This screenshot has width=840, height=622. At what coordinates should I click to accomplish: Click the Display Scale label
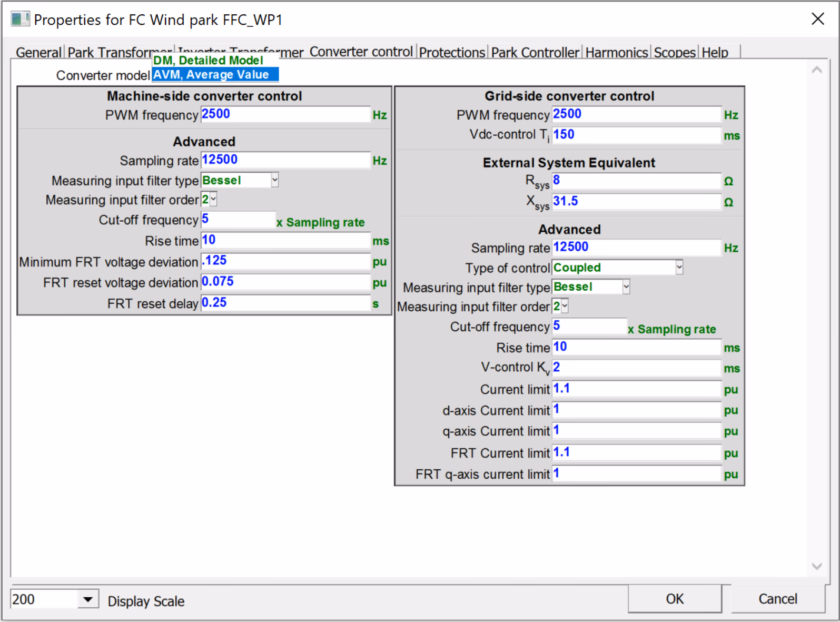click(146, 601)
